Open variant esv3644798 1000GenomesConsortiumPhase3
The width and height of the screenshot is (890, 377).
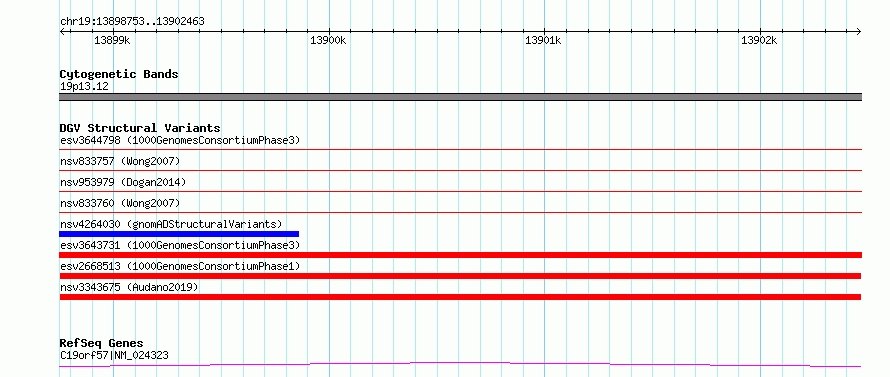[180, 140]
